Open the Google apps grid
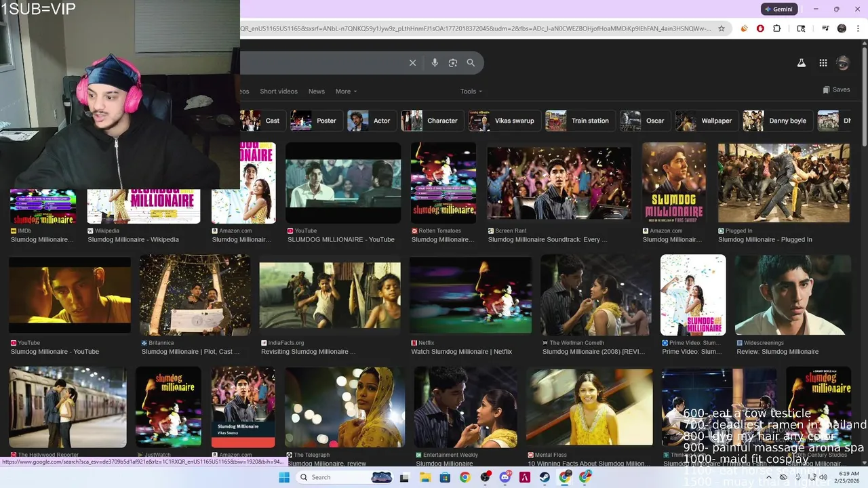Viewport: 868px width, 488px height. click(x=823, y=63)
